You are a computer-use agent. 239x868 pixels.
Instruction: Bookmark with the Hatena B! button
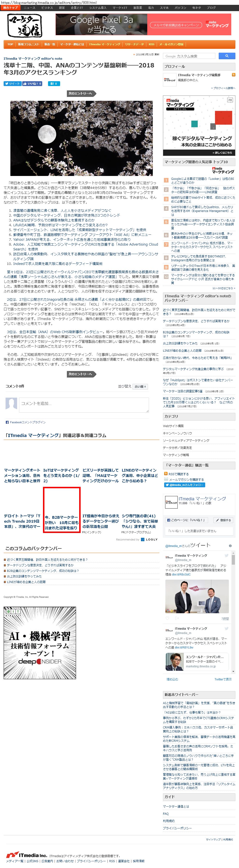coord(54,84)
